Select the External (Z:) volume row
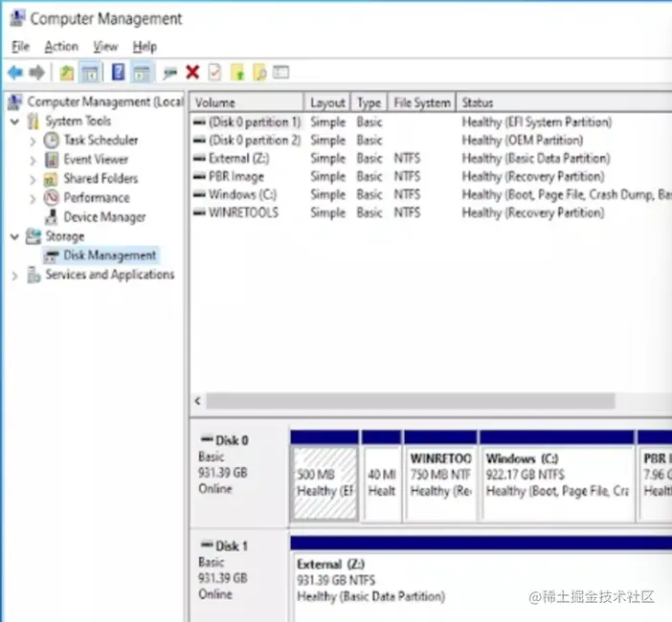Viewport: 672px width, 622px height. [x=431, y=159]
